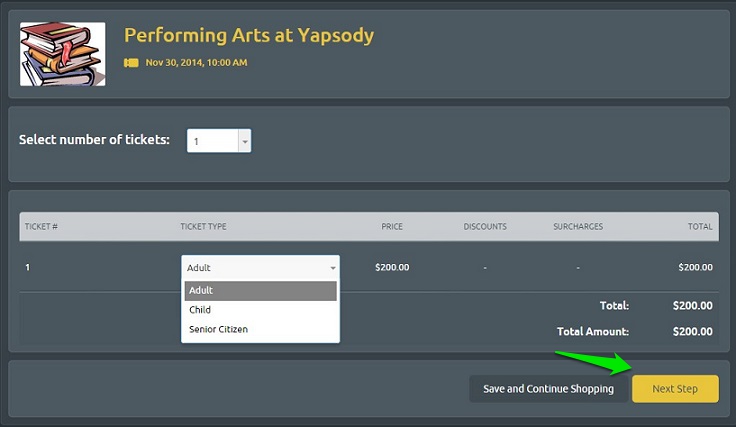Screen dimensions: 736x427
Task: Click the Next Step button
Action: (675, 389)
